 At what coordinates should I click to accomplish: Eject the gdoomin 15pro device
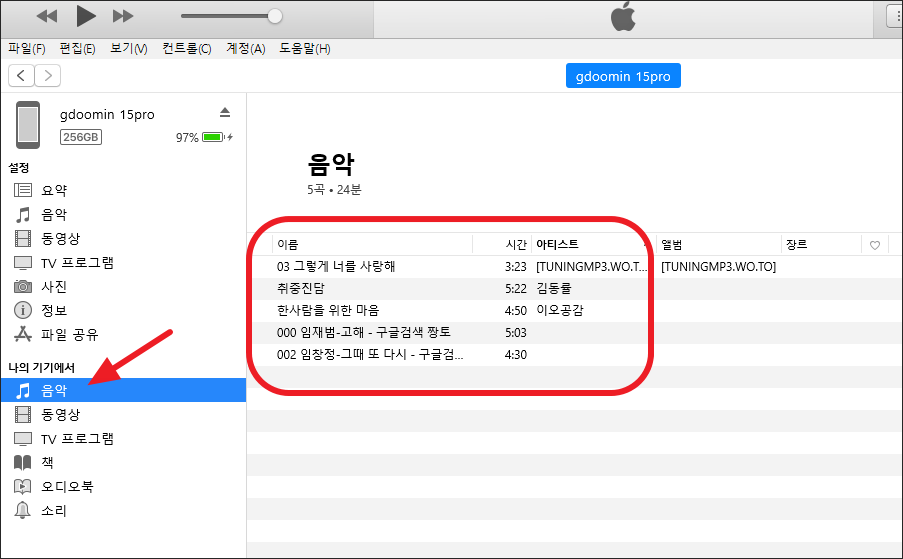click(225, 112)
